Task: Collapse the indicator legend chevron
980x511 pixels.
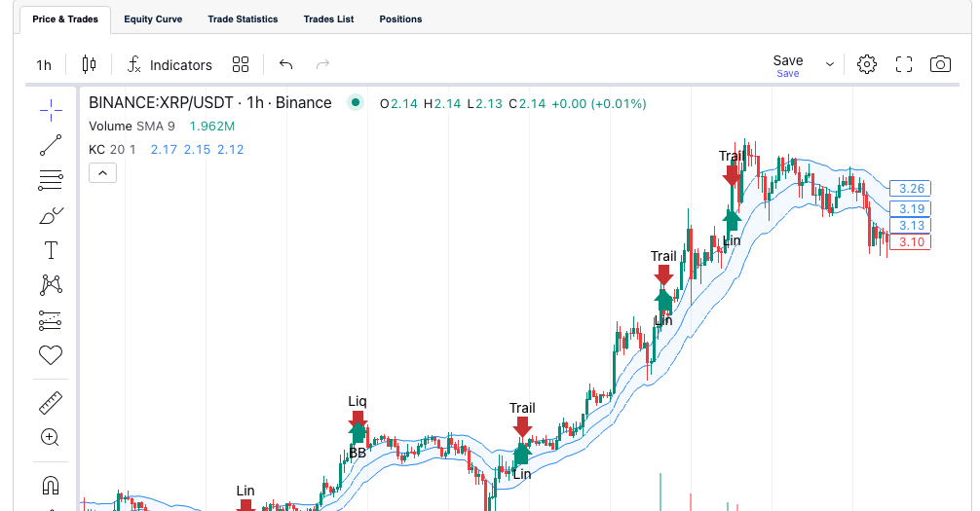Action: pos(102,173)
